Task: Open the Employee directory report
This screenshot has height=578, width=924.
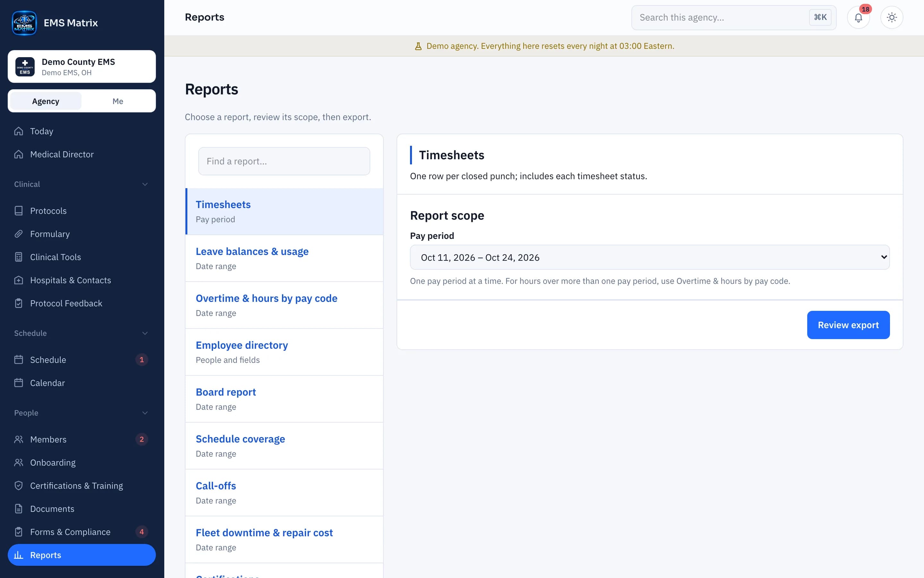Action: pyautogui.click(x=285, y=352)
